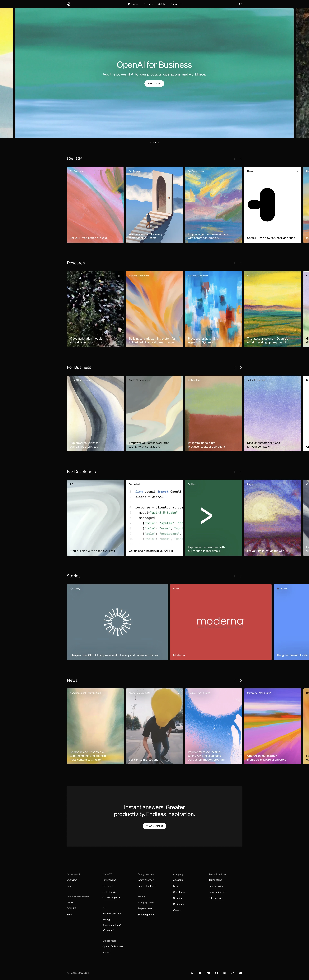Go back in ChatGPT carousel
The image size is (309, 980).
pyautogui.click(x=234, y=159)
